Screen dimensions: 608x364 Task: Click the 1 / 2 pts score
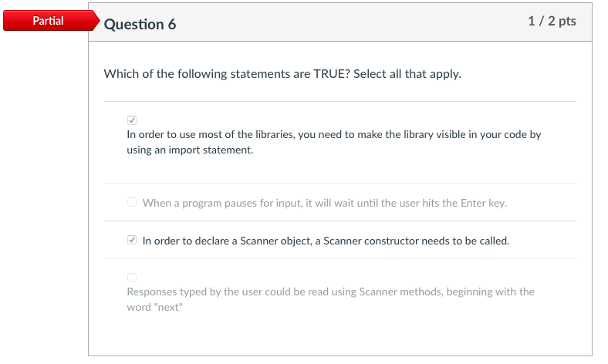click(552, 21)
